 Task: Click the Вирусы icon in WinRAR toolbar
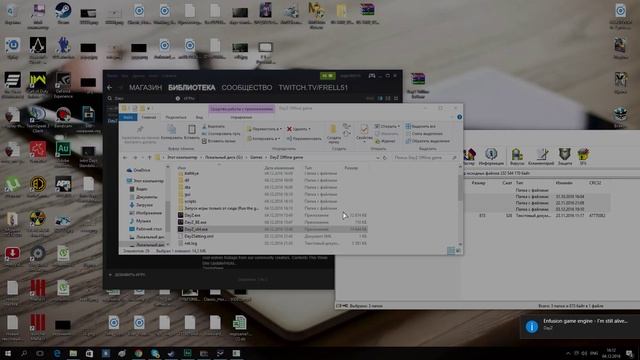click(x=517, y=156)
